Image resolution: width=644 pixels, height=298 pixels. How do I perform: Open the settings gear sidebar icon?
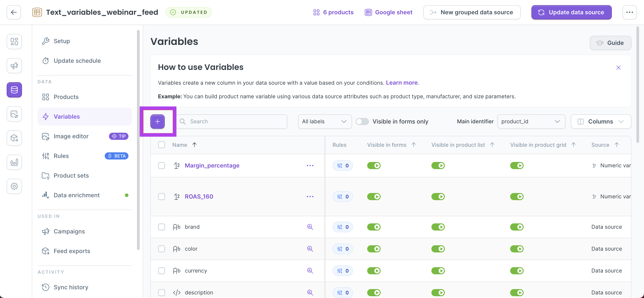pos(14,186)
